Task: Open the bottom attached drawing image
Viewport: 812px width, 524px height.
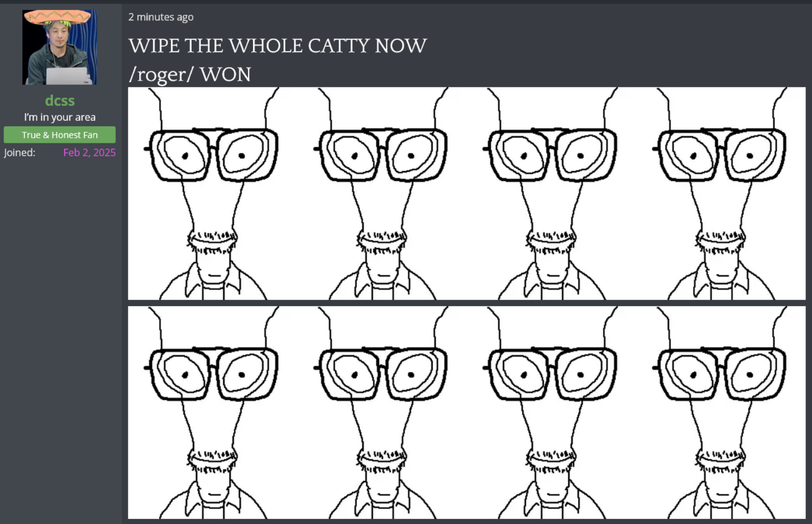Action: click(466, 413)
